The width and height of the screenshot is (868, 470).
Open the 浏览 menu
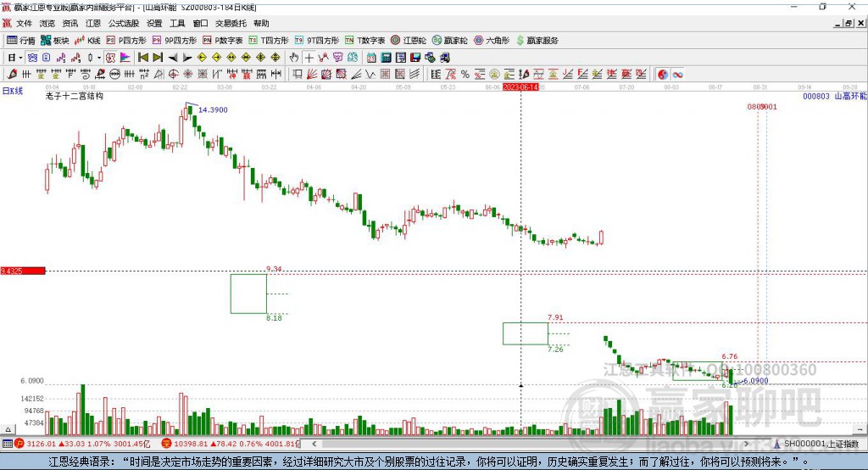coord(47,23)
